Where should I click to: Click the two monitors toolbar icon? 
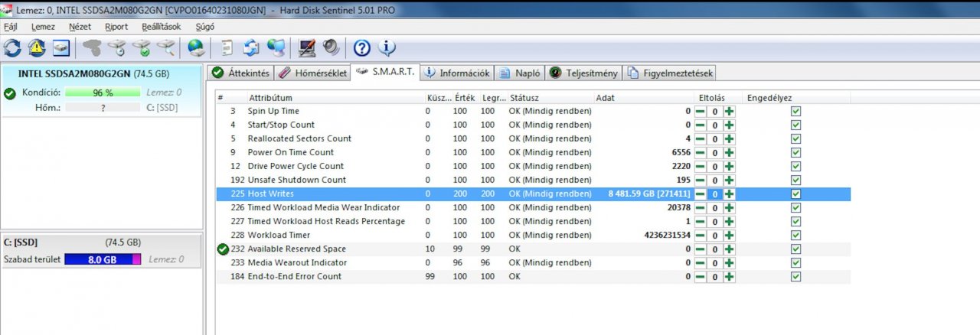point(276,48)
